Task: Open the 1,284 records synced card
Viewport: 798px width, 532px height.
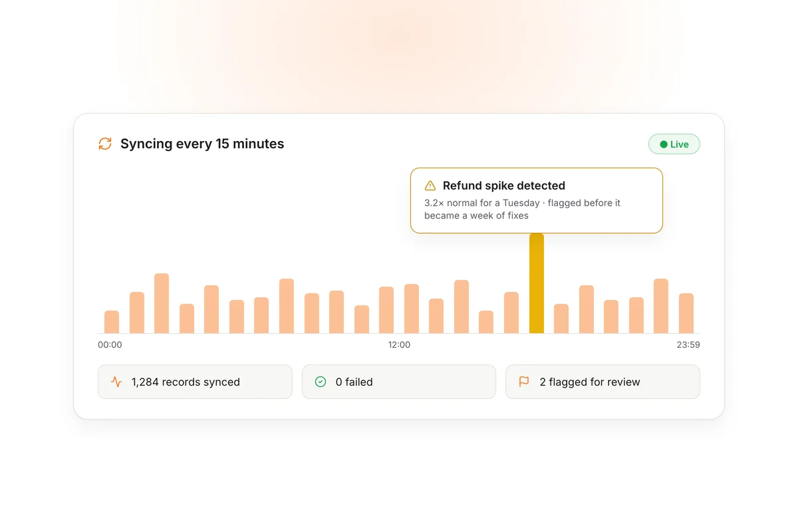Action: [x=195, y=382]
